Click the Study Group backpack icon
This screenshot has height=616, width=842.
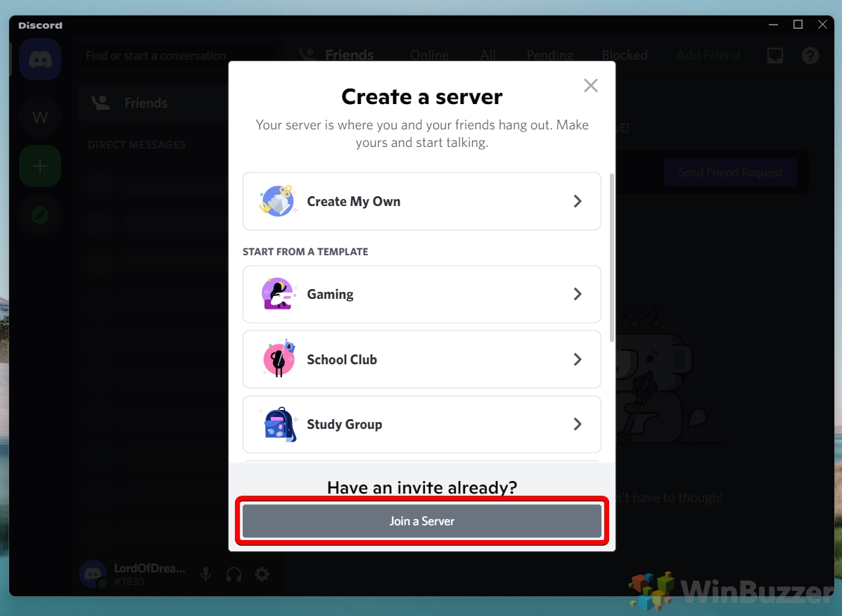[x=279, y=425]
